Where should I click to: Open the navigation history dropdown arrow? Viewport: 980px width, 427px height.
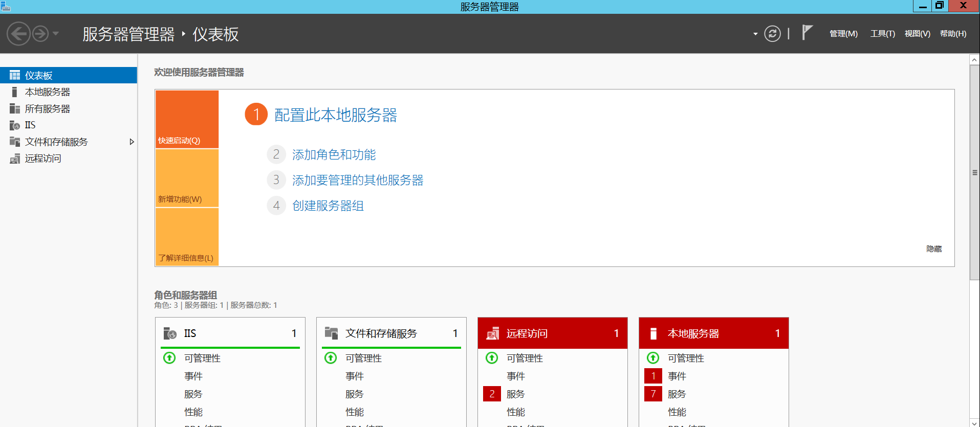pyautogui.click(x=56, y=34)
